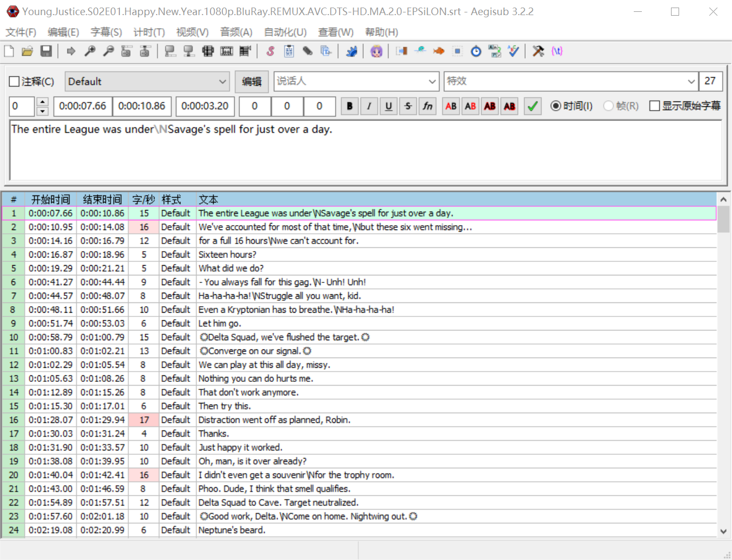Open the Automation manager blue gear icon
The height and width of the screenshot is (560, 732).
coord(351,51)
